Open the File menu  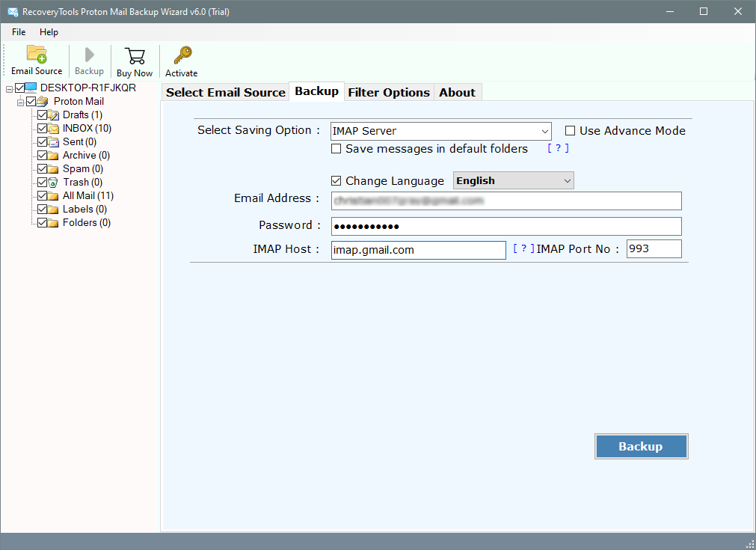(19, 32)
